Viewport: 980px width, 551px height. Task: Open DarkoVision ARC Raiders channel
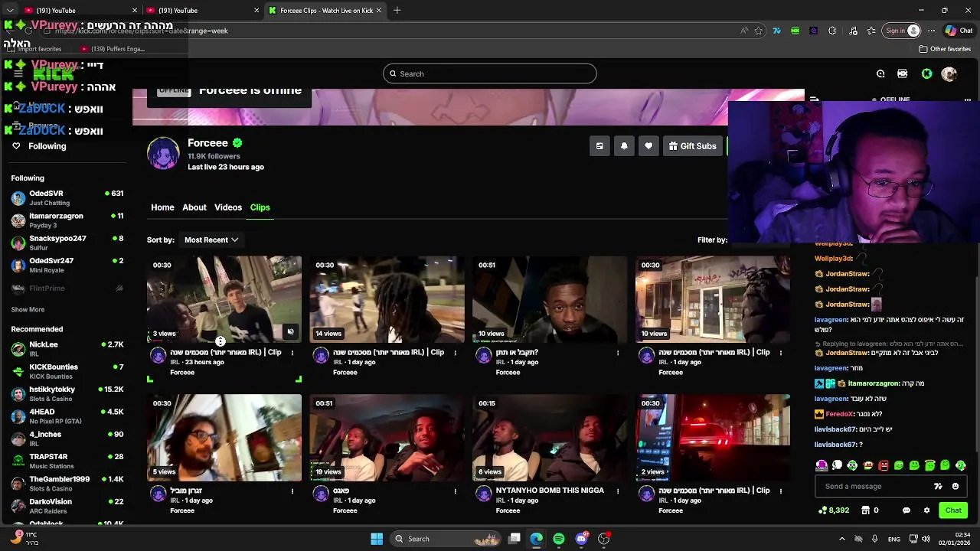pos(67,506)
